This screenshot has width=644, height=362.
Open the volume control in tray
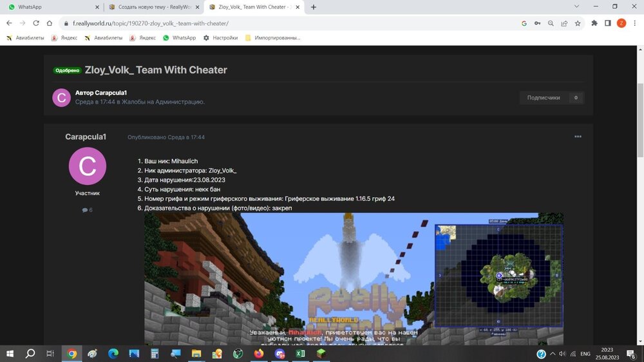(x=562, y=354)
